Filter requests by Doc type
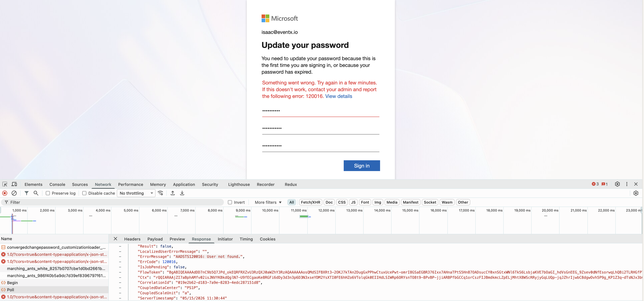This screenshot has width=644, height=301. click(329, 202)
